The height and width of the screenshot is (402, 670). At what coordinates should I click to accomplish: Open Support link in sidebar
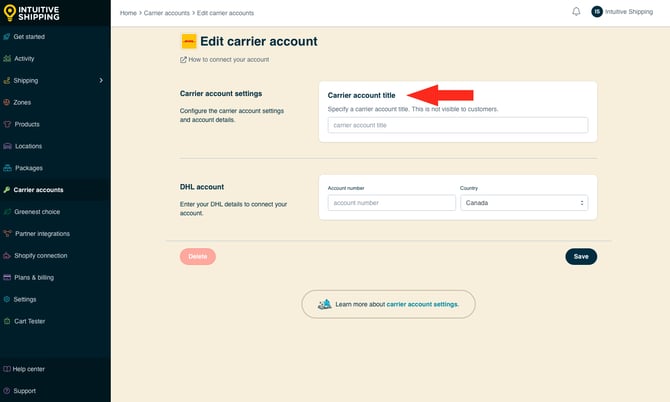click(x=24, y=391)
